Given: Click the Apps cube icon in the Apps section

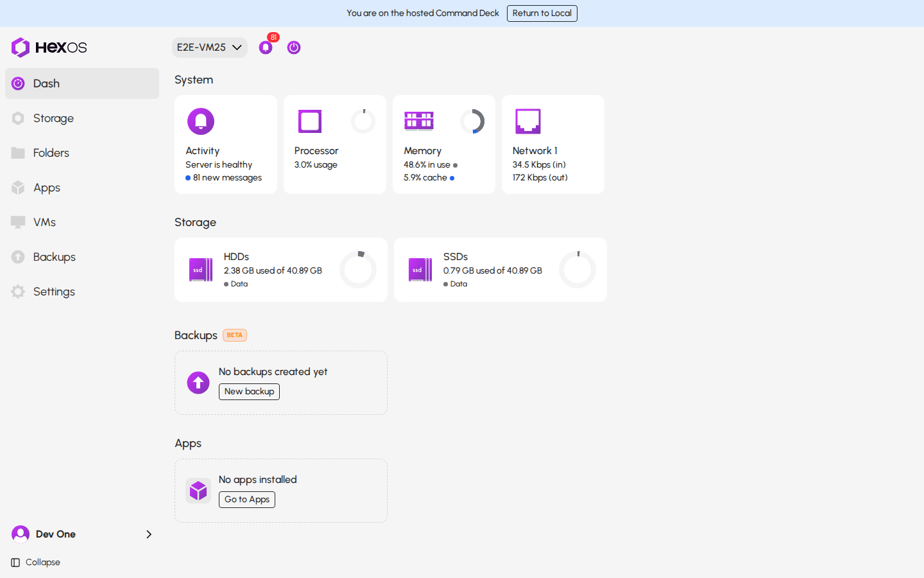Looking at the screenshot, I should pos(198,491).
